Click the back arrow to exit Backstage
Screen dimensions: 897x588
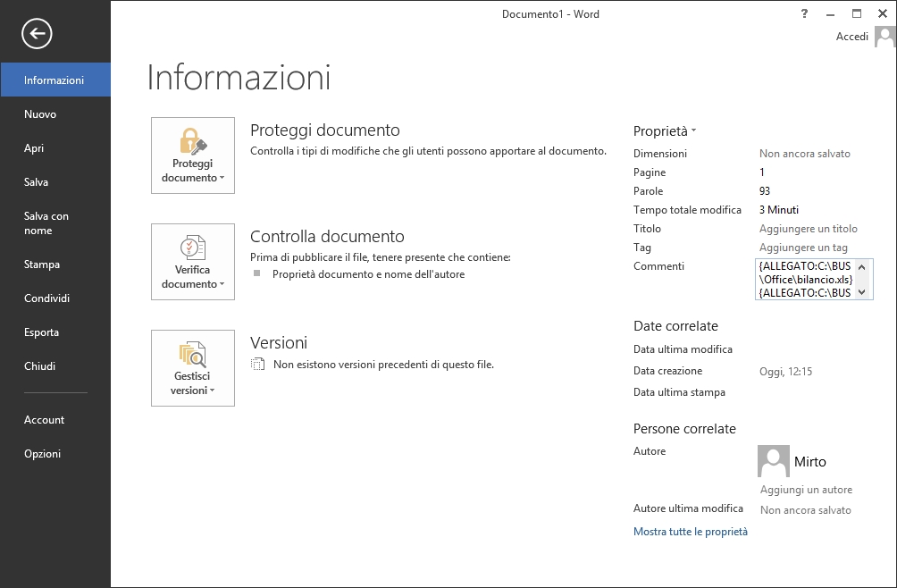click(x=38, y=34)
